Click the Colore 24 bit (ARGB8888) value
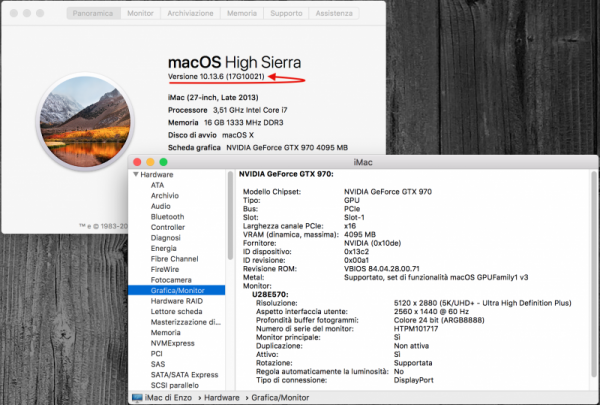 point(439,320)
